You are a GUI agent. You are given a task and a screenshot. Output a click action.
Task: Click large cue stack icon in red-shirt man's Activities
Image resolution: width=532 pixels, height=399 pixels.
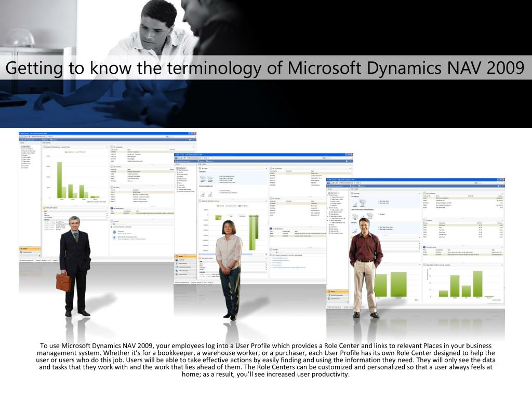pyautogui.click(x=362, y=202)
